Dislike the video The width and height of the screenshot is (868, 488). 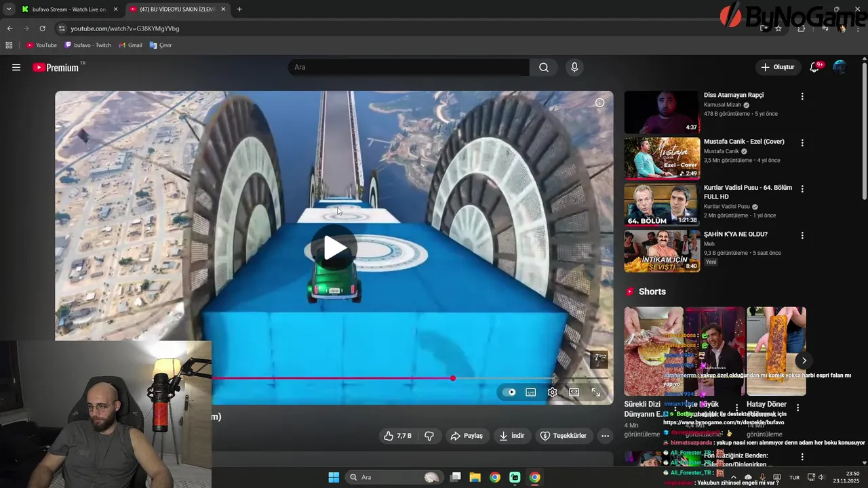pos(429,436)
